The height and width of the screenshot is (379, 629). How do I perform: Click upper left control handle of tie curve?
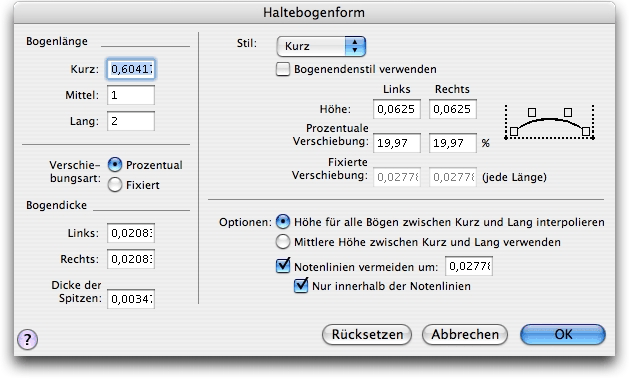[532, 112]
